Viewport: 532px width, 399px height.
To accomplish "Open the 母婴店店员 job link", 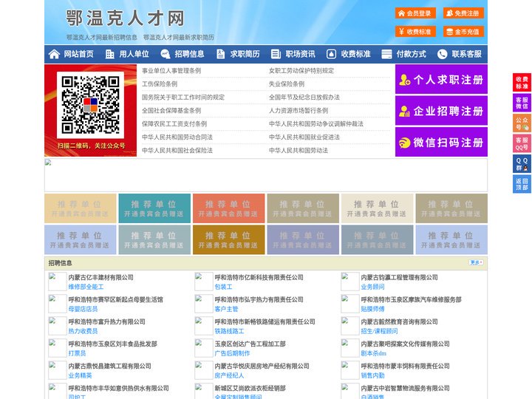I will tap(83, 309).
